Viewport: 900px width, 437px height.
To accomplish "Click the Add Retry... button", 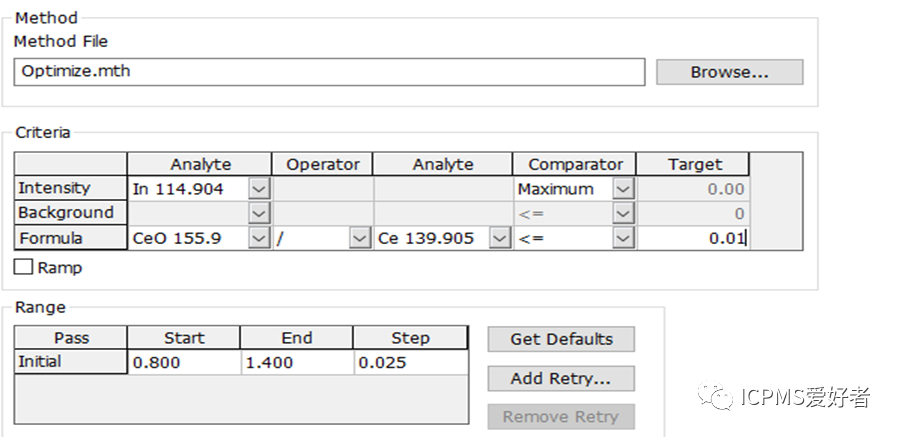I will 561,378.
